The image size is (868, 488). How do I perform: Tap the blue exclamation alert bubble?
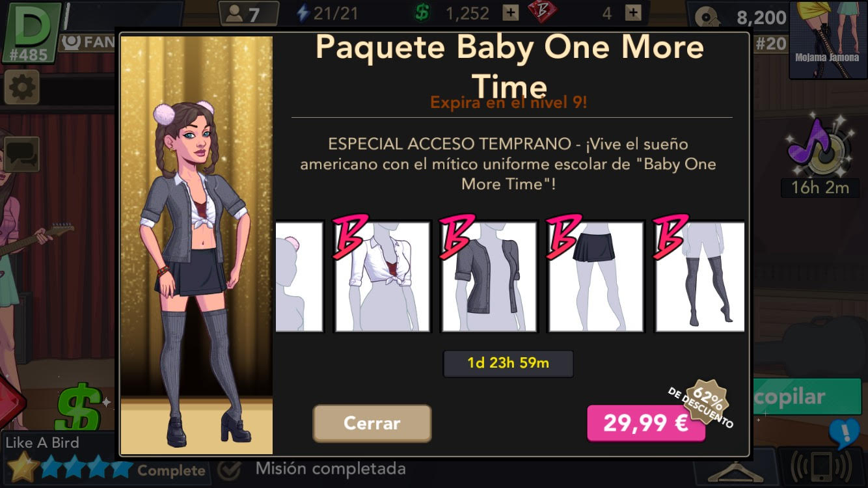point(845,432)
